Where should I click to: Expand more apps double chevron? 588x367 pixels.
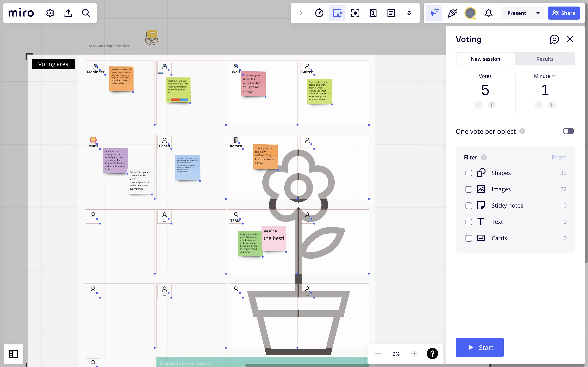pos(409,13)
